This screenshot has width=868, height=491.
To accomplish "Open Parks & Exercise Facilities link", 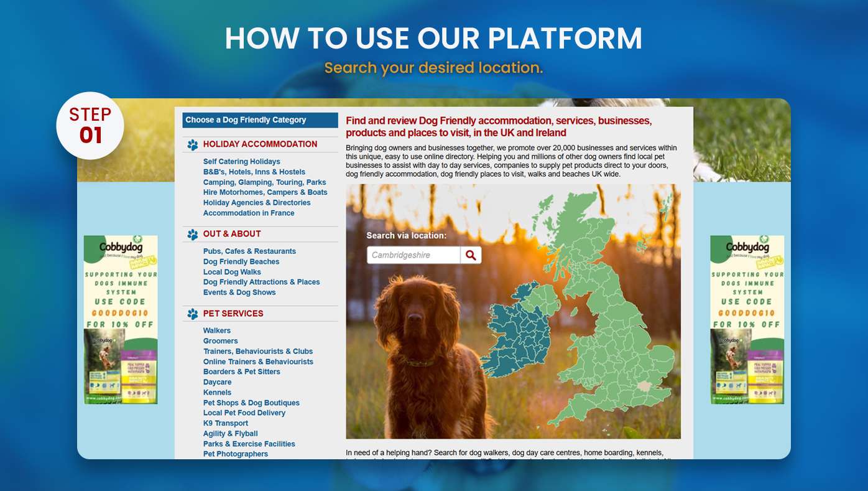I will coord(249,444).
